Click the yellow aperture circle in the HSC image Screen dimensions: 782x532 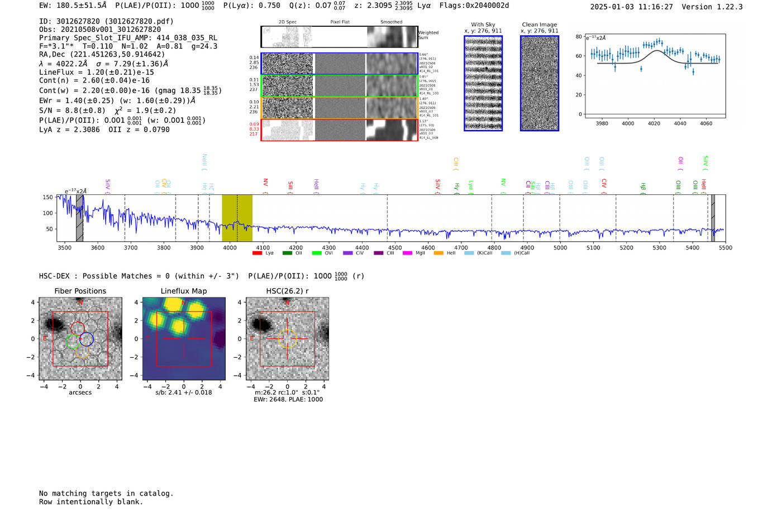coord(287,339)
